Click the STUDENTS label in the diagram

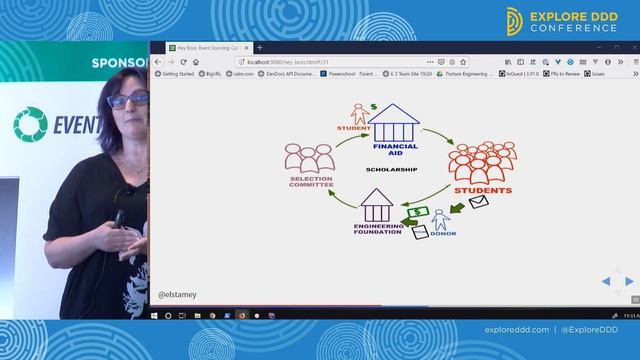click(483, 191)
